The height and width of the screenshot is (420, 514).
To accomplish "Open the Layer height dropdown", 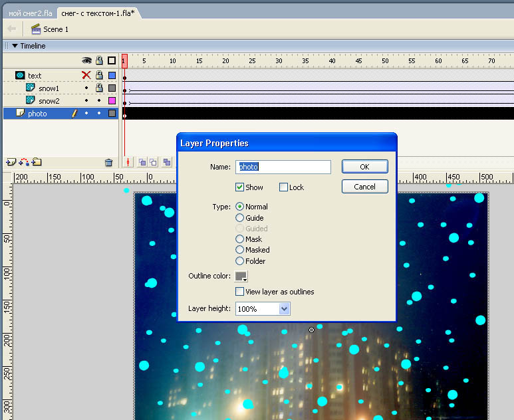I will click(285, 309).
